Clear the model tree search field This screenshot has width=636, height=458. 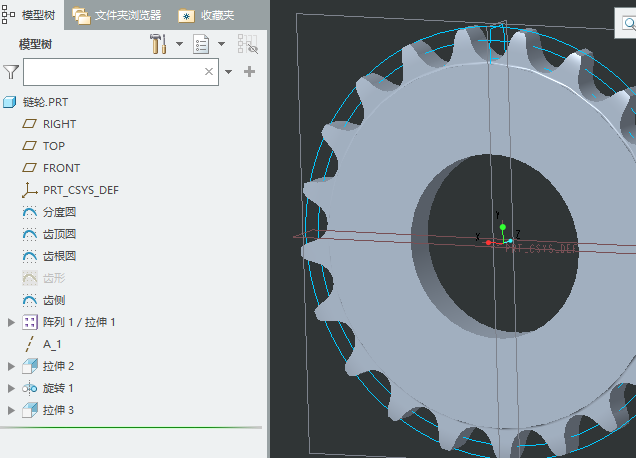point(209,72)
